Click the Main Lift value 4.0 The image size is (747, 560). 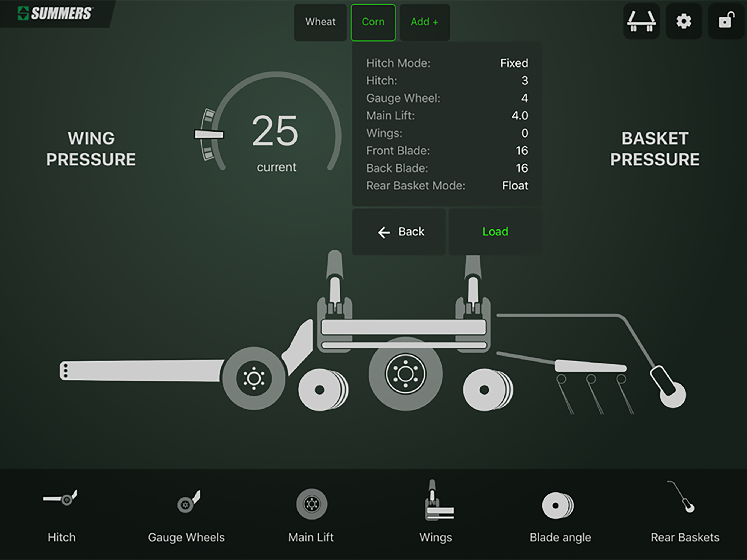(520, 116)
